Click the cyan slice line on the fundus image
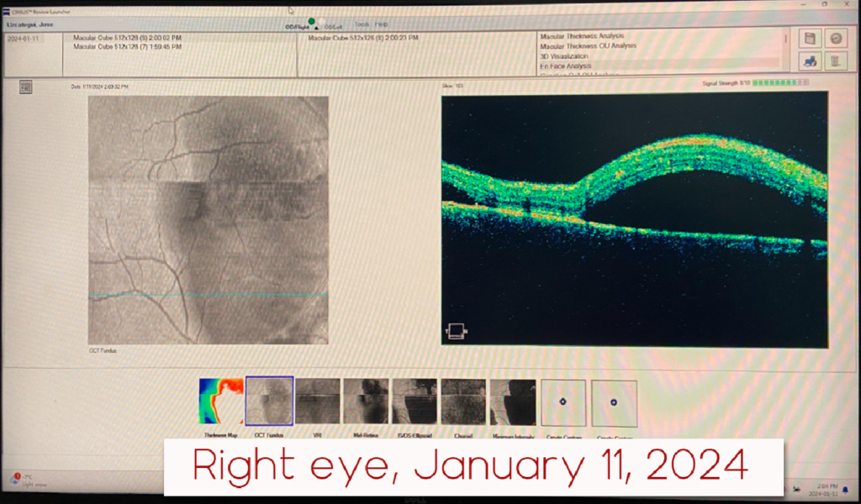Viewport: 861px width, 504px height. [209, 295]
